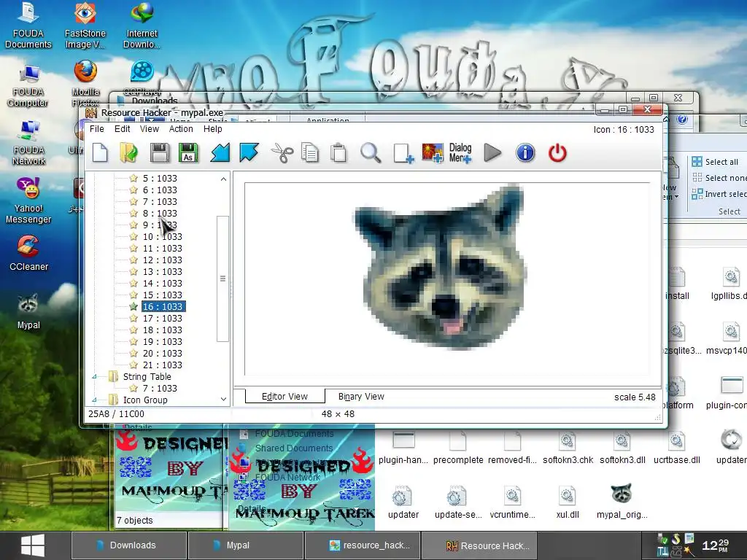The image size is (747, 560).
Task: Open the Windows Start button
Action: 33,545
